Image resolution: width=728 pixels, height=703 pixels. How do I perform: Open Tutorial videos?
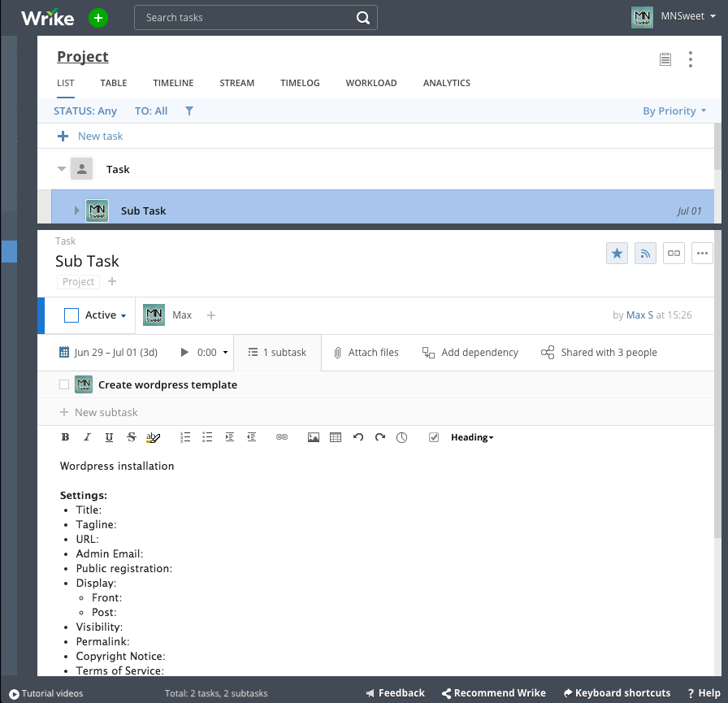(x=46, y=693)
